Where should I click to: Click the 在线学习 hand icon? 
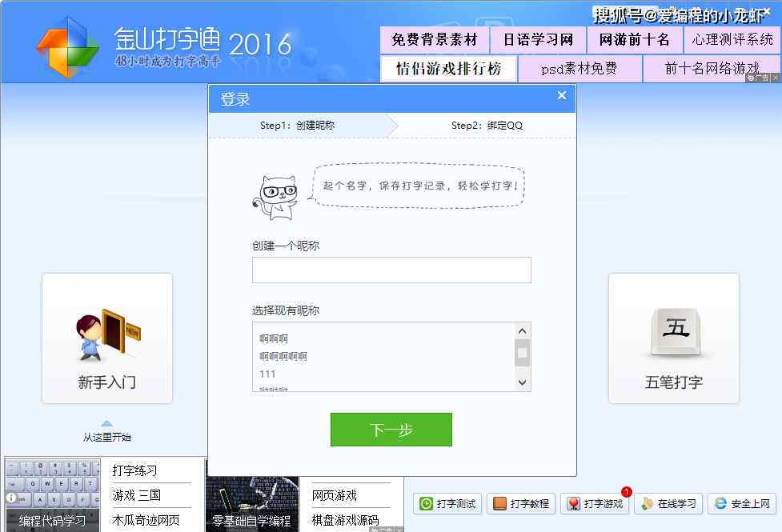click(x=648, y=503)
